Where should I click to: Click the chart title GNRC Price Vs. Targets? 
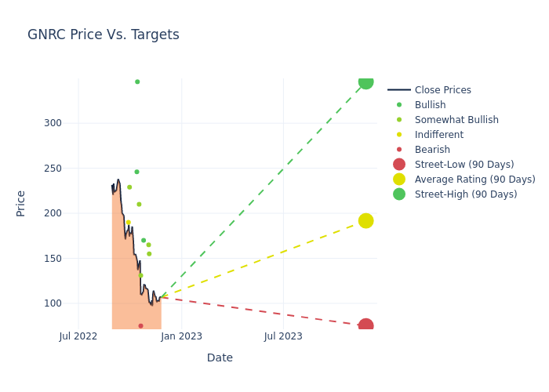(x=104, y=34)
